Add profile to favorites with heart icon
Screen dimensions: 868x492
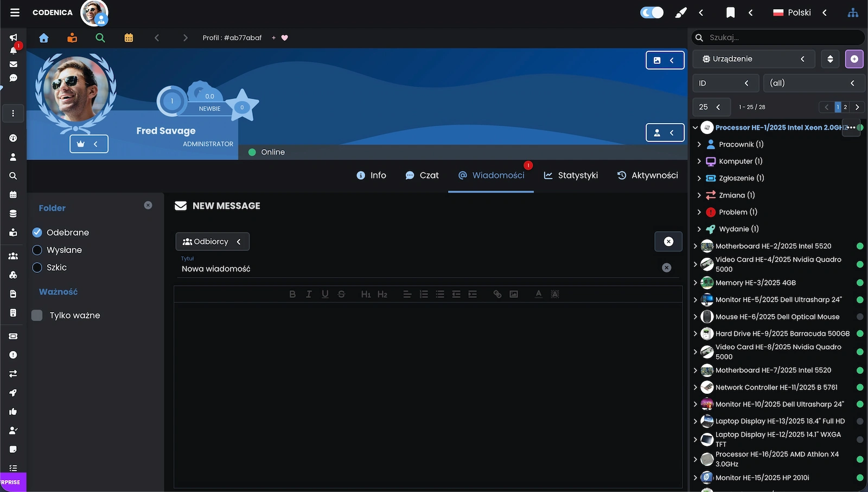[x=285, y=38]
